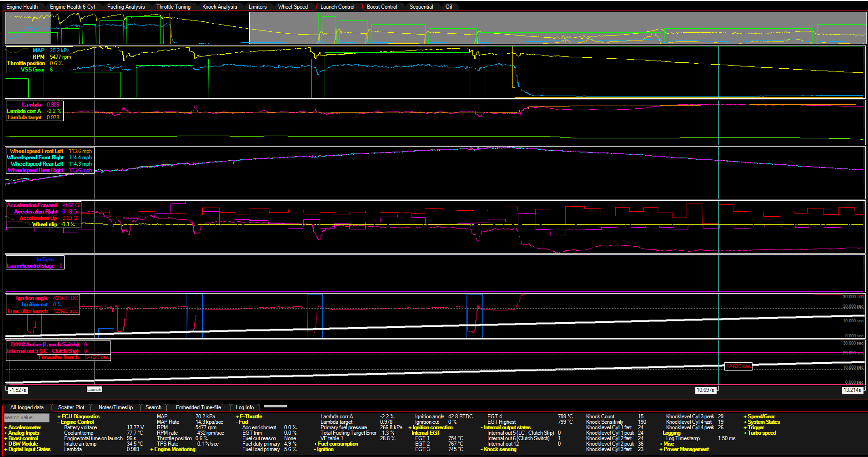The image size is (868, 457).
Task: Click the 12.620 sec cursor value tag
Action: tap(738, 366)
